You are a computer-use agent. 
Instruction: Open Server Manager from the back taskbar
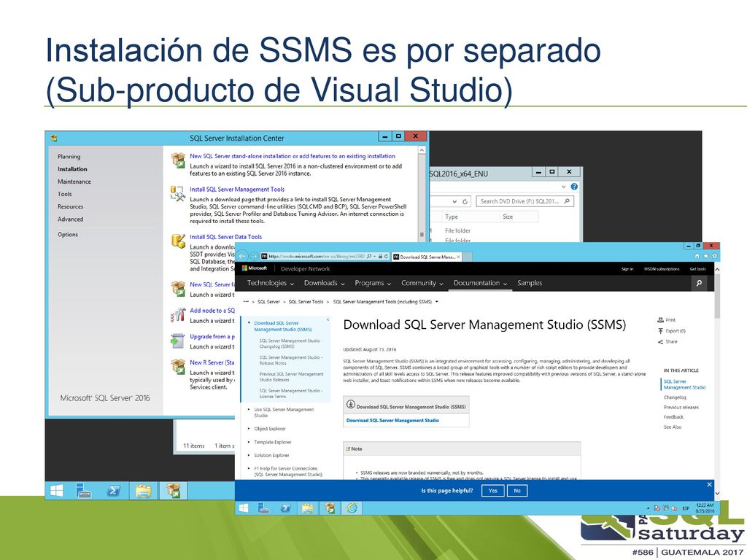(84, 491)
